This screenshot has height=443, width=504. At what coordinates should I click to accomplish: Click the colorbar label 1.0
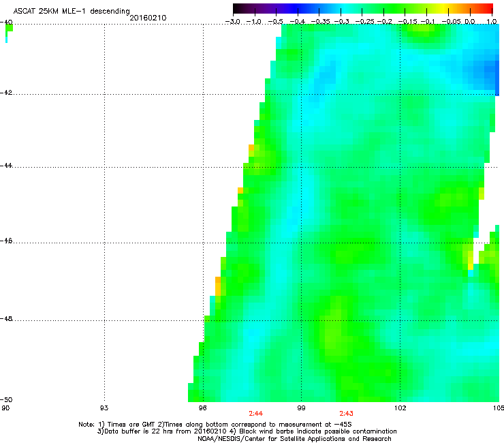click(x=492, y=22)
